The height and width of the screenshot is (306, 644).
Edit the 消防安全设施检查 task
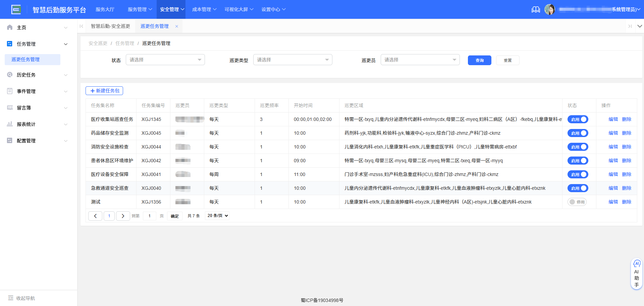pyautogui.click(x=613, y=147)
